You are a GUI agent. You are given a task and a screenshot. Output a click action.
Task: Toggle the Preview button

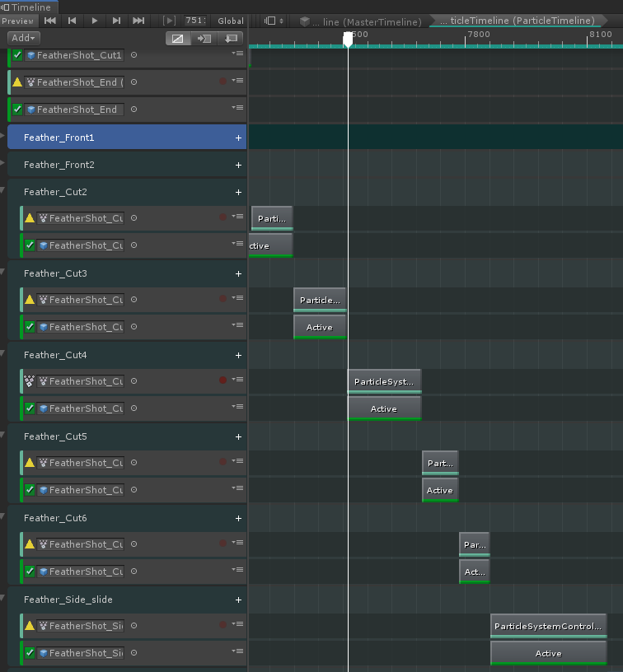click(18, 21)
